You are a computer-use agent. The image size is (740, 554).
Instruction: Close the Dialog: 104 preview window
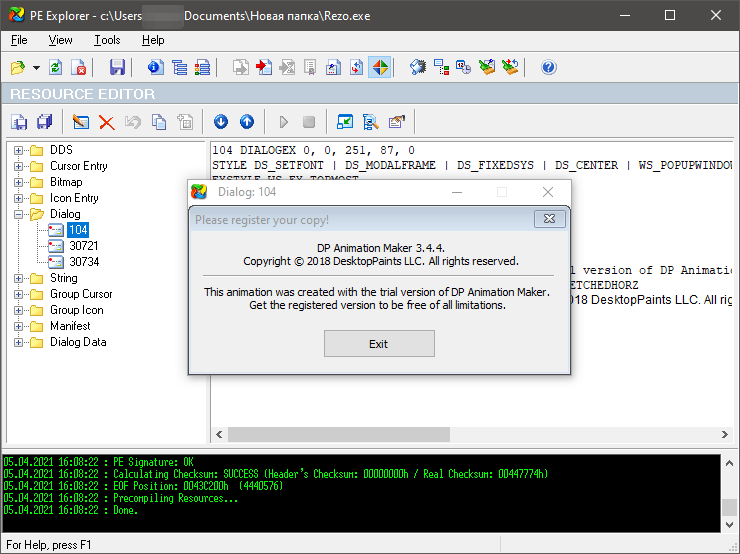pos(548,192)
